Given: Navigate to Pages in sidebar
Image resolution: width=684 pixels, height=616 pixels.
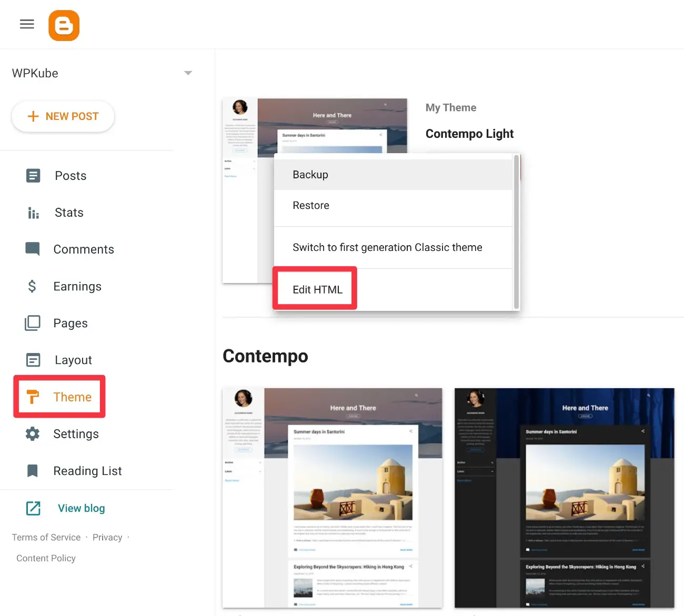Looking at the screenshot, I should (x=71, y=324).
